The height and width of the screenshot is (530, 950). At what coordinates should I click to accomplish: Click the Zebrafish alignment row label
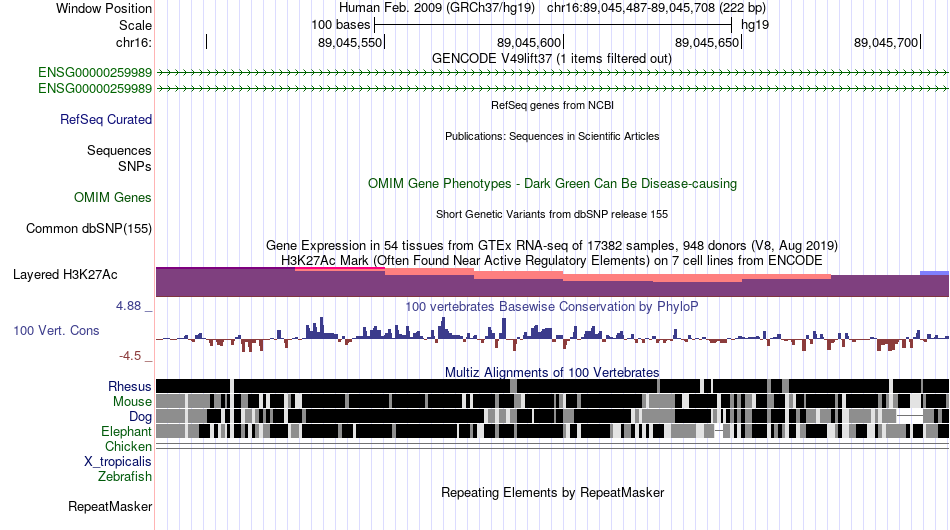click(125, 477)
